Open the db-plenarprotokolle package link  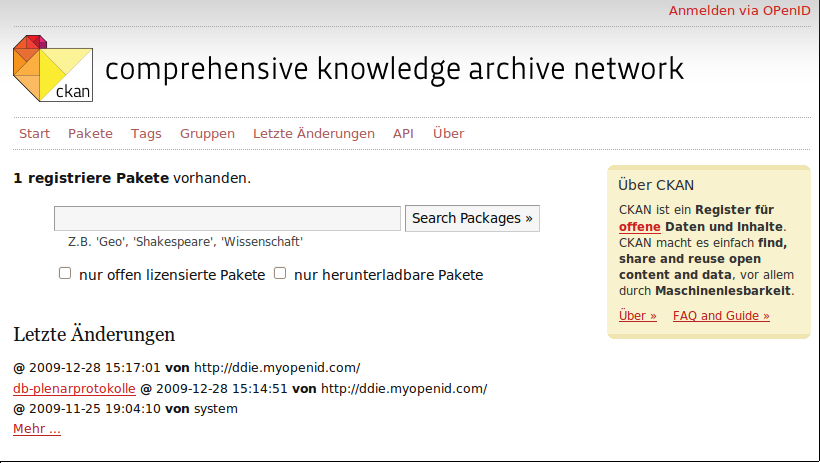click(74, 389)
